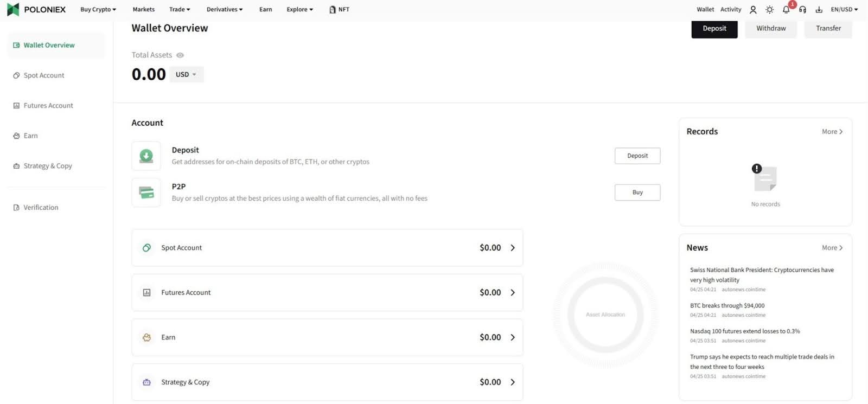Click the NFT bag icon
The height and width of the screenshot is (404, 868).
[333, 10]
